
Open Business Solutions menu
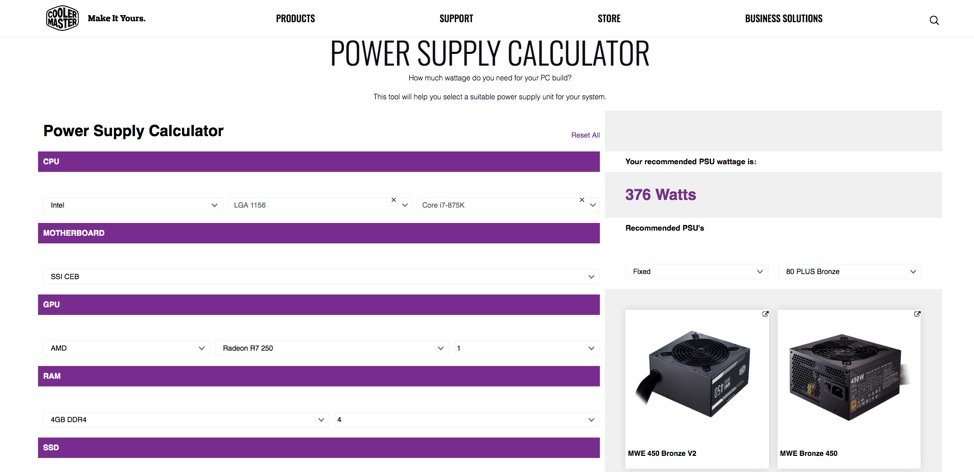tap(783, 19)
